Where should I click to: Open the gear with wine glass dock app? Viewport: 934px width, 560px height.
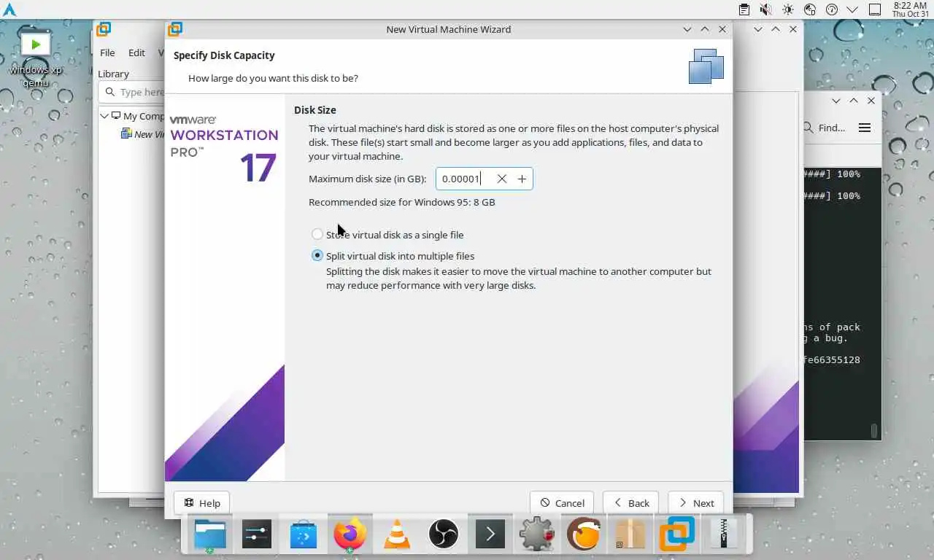[537, 534]
